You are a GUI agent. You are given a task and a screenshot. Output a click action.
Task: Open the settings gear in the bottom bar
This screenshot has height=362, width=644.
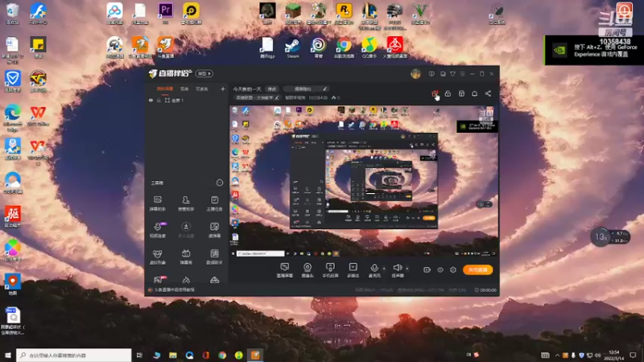coord(453,269)
